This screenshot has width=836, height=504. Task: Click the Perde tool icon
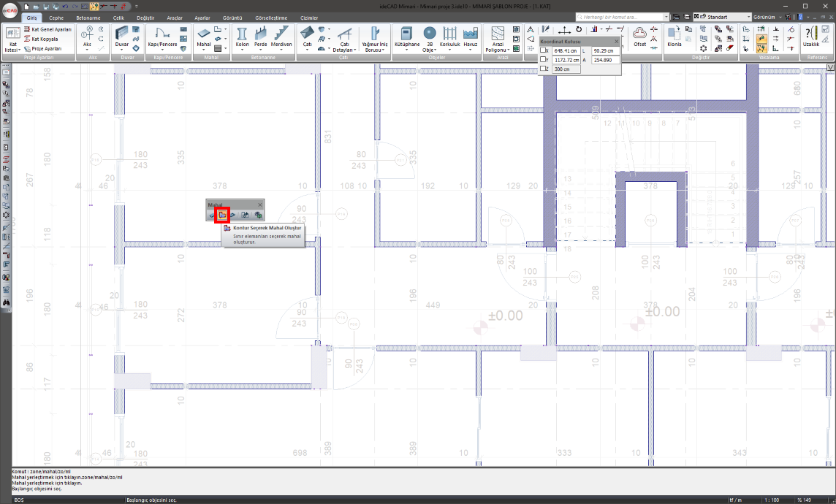(260, 36)
